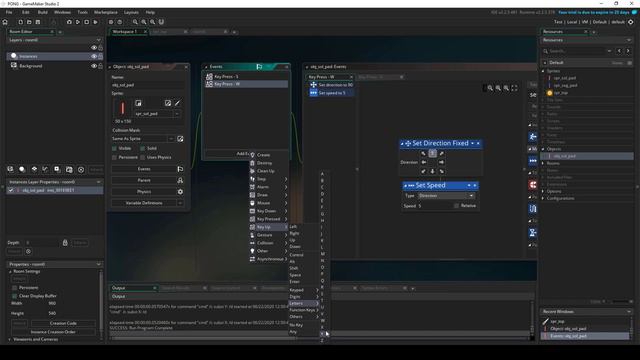Enable the Uses Physics checkbox
This screenshot has height=360, width=640.
[x=142, y=158]
